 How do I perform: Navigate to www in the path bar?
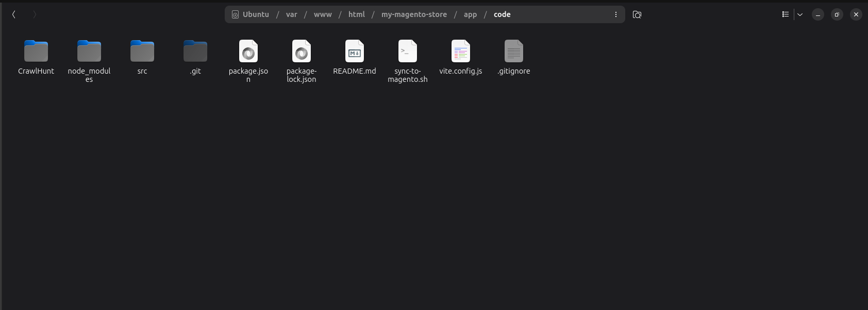(323, 14)
